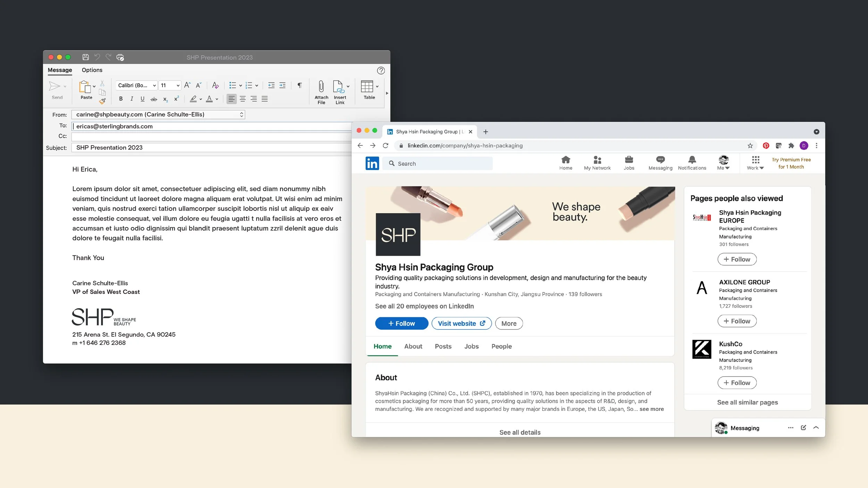Image resolution: width=868 pixels, height=488 pixels.
Task: Open the Posts tab on company page
Action: 443,346
